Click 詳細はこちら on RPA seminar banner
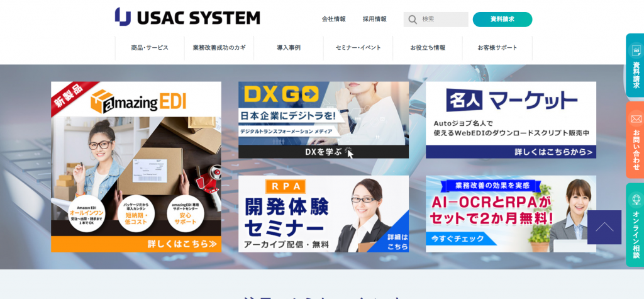644x299 pixels. (x=397, y=242)
